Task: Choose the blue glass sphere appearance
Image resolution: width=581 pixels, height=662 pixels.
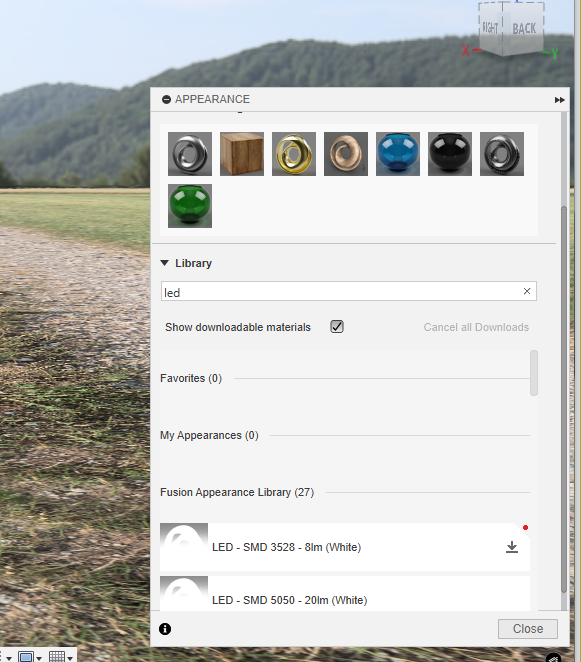Action: pos(398,154)
